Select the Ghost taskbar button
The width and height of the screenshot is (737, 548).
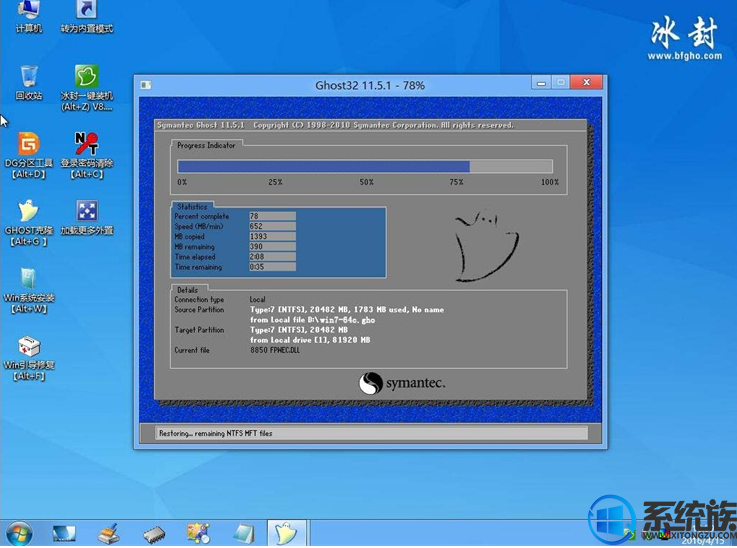pyautogui.click(x=287, y=533)
